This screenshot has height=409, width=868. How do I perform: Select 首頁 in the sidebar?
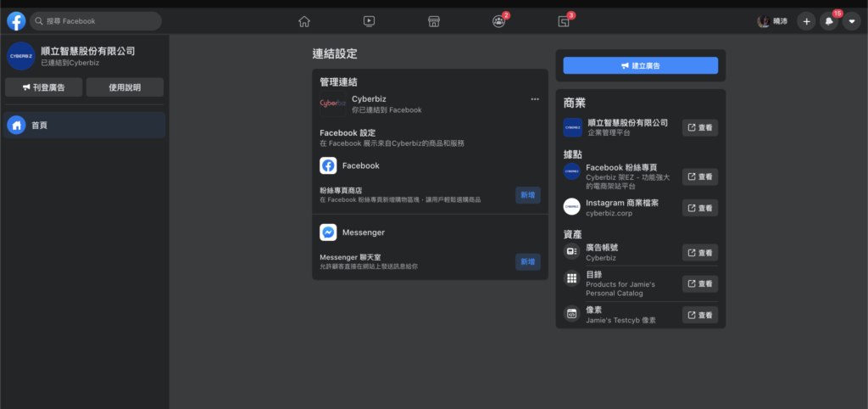tap(84, 126)
